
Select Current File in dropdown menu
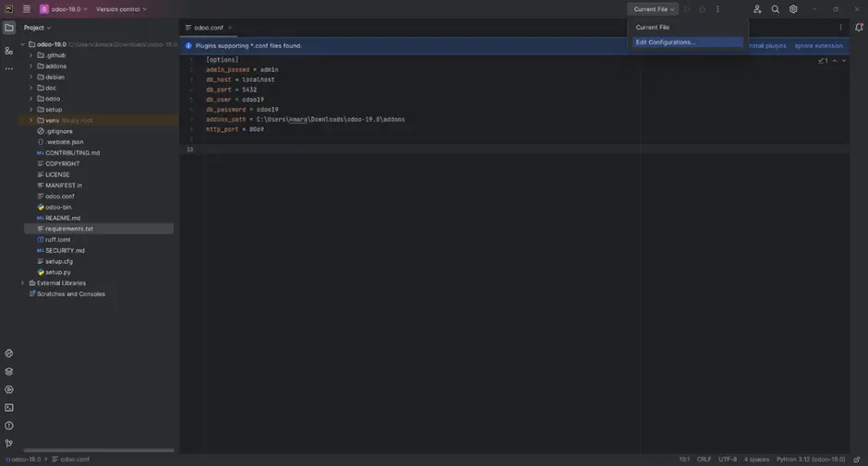tap(688, 27)
